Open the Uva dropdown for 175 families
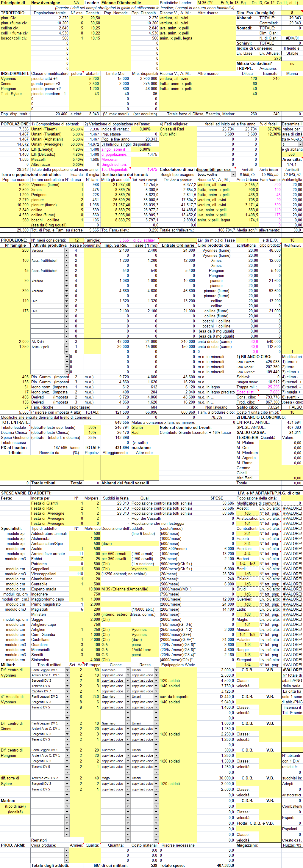Screen dimensions: 303x868 tap(67, 311)
